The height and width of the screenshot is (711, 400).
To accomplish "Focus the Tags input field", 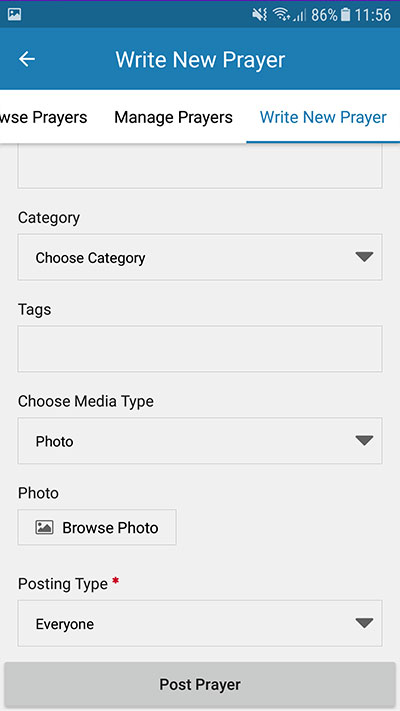I will [x=200, y=349].
